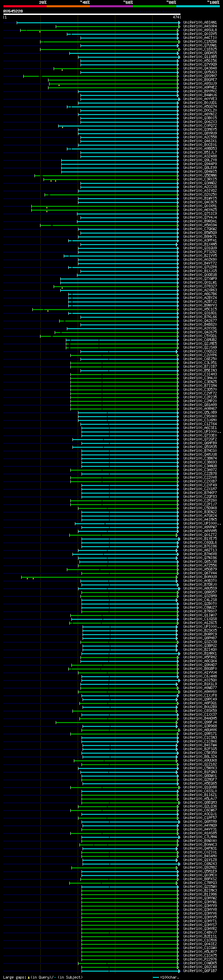Click the AV645228 query sequence title
Image resolution: width=223 pixels, height=980 pixels.
click(13, 11)
